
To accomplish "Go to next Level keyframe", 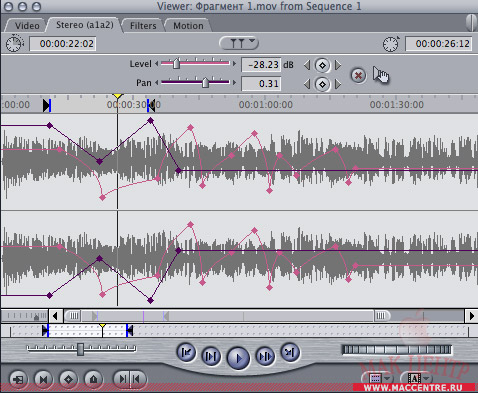I will click(338, 65).
